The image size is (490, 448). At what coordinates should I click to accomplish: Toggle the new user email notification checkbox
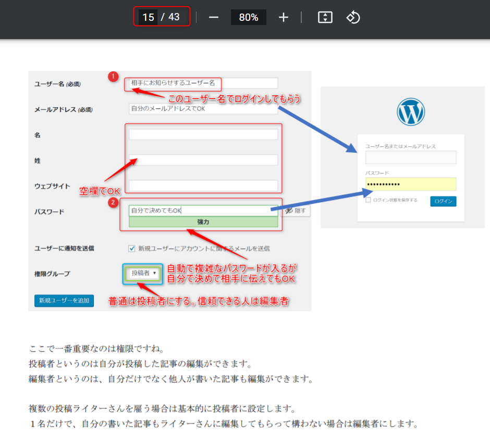[x=132, y=248]
